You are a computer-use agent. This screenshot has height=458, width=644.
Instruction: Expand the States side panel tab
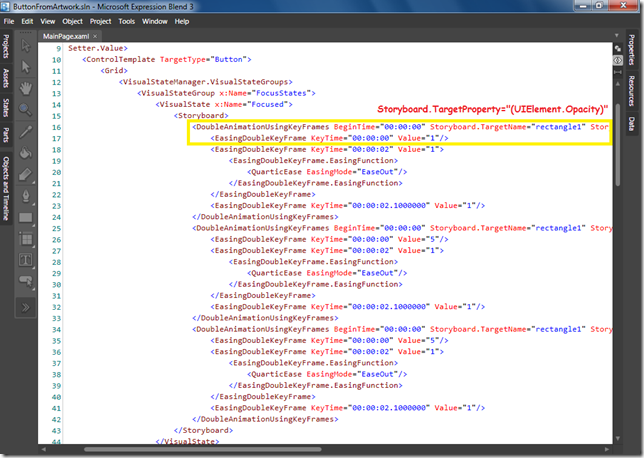(6, 108)
